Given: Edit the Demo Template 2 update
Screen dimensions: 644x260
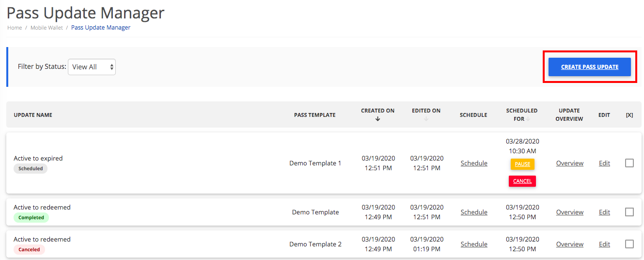Looking at the screenshot, I should [x=604, y=244].
